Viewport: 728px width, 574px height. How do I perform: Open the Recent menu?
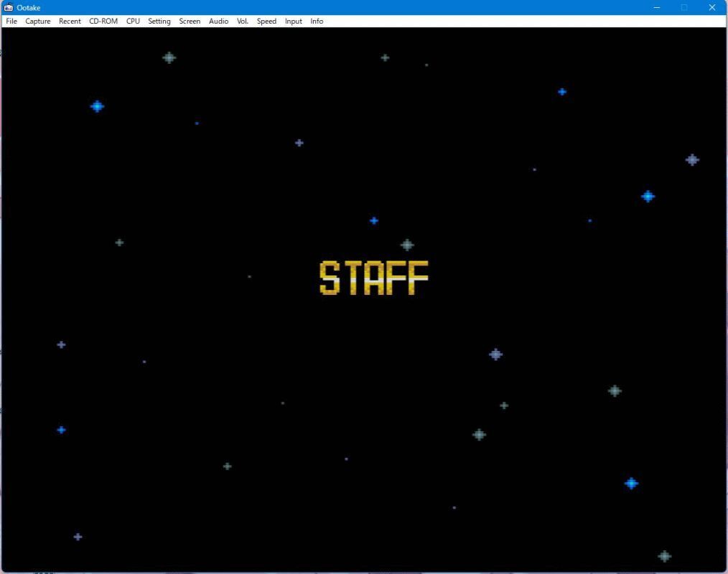pos(70,22)
